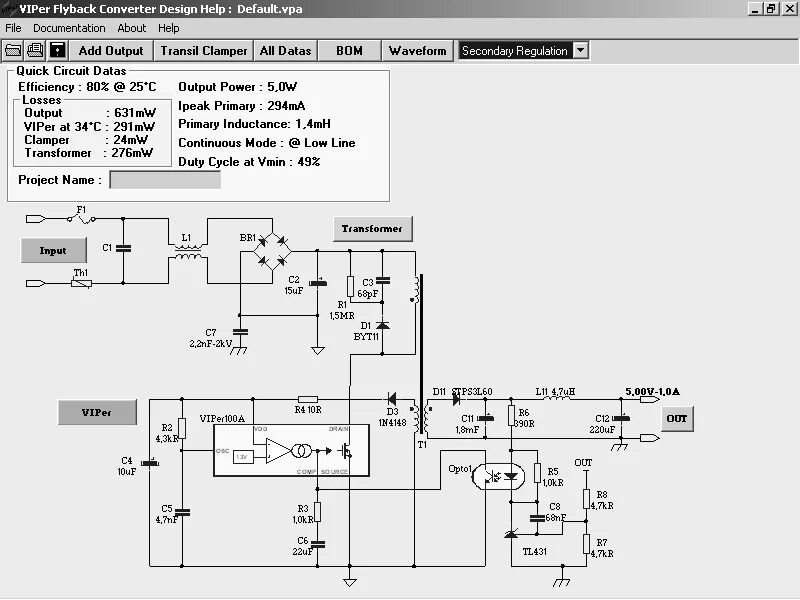Click the Efficiency : 80% @ 25°C text

[x=87, y=87]
